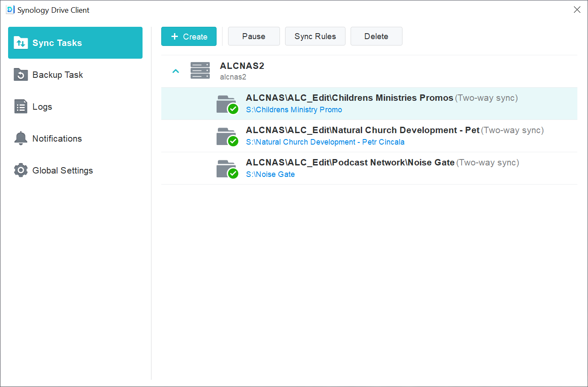Open the Notifications section
Image resolution: width=588 pixels, height=387 pixels.
(x=75, y=139)
